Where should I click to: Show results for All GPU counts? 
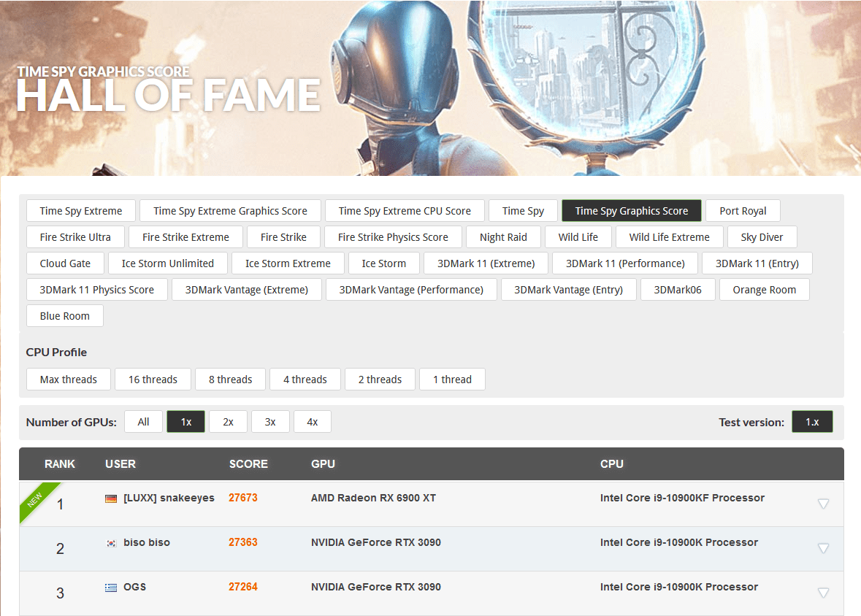[x=143, y=422]
